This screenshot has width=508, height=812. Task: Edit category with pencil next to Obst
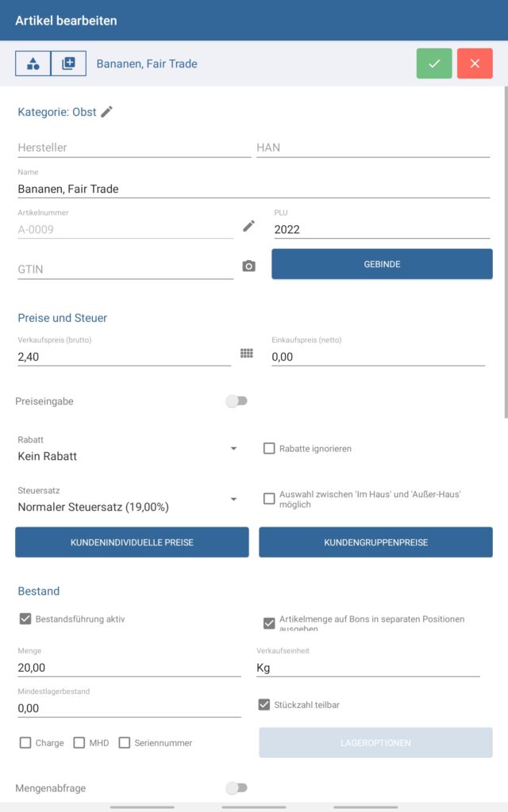coord(106,112)
